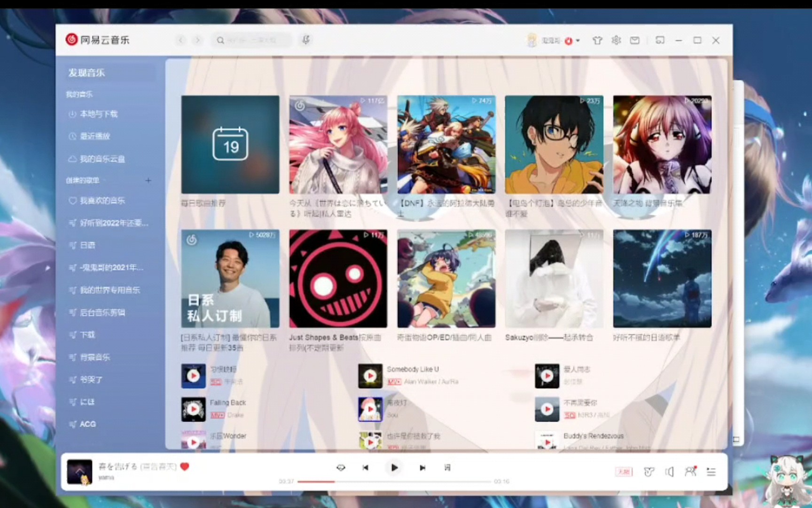Open the daily recommendation calendar 19 card
812x508 pixels.
230,144
